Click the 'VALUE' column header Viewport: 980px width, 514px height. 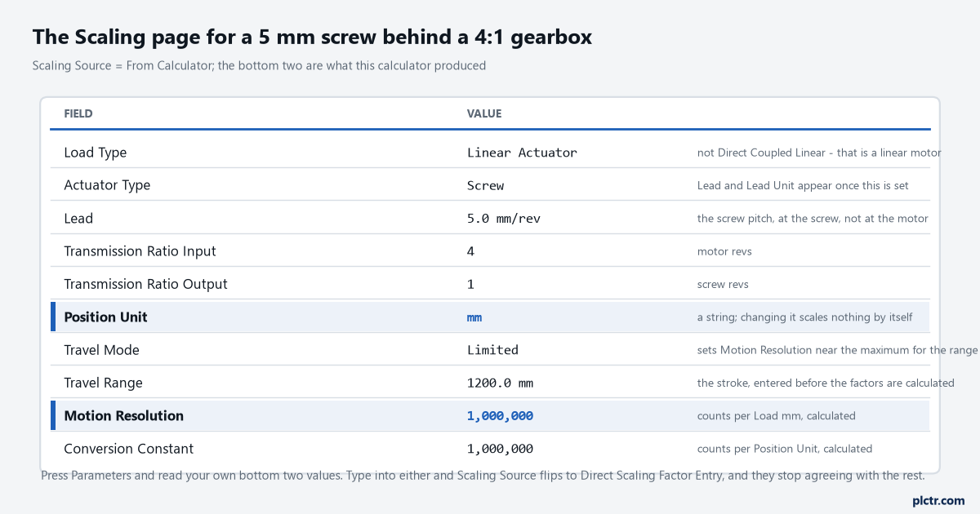pyautogui.click(x=484, y=113)
